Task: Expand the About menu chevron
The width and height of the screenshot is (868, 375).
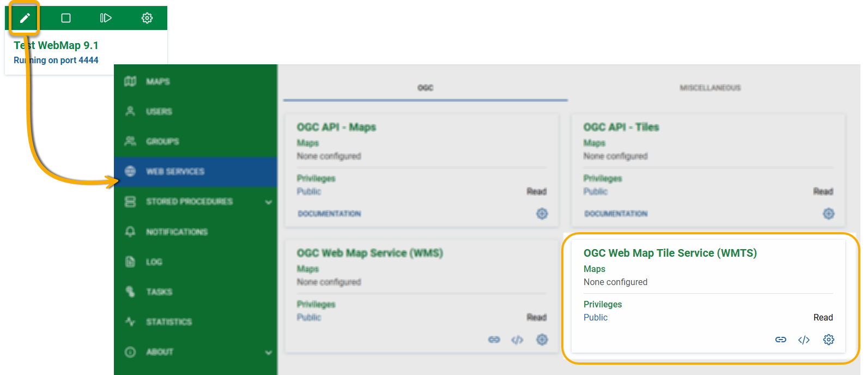Action: 268,353
